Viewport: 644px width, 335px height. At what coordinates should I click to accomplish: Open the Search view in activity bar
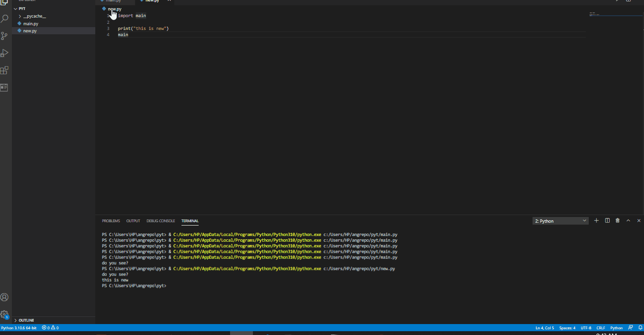pos(5,19)
